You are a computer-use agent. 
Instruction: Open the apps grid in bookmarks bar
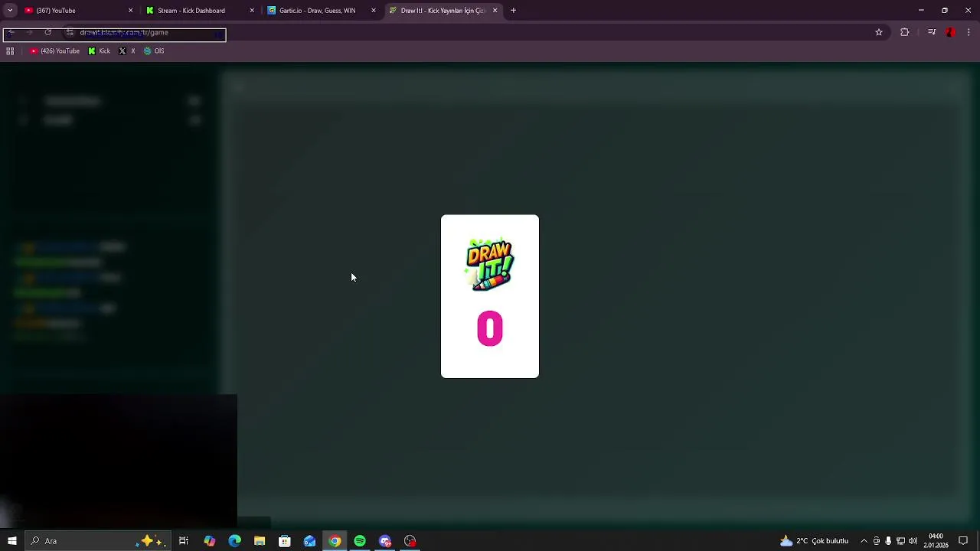click(10, 51)
